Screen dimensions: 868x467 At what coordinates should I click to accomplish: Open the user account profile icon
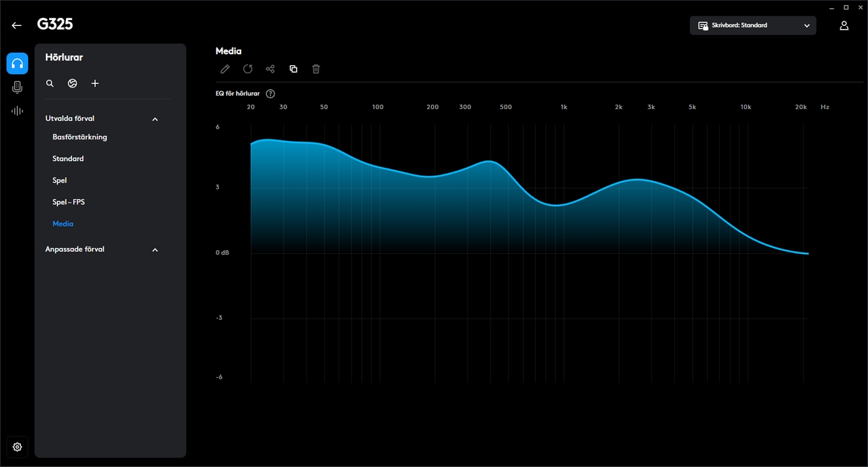[x=844, y=26]
